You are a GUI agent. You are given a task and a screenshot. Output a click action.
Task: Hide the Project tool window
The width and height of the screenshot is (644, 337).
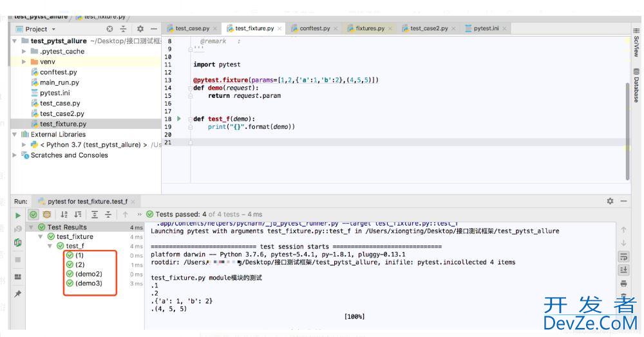[x=154, y=29]
